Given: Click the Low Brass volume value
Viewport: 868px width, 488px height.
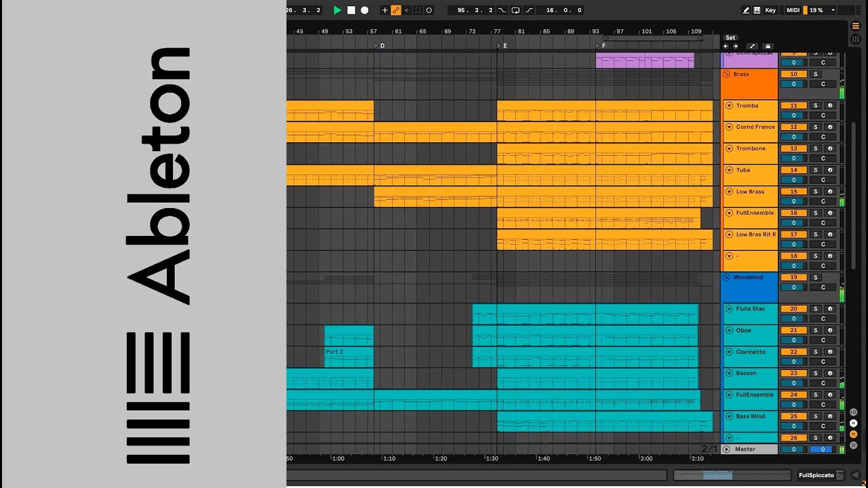Looking at the screenshot, I should [x=793, y=201].
